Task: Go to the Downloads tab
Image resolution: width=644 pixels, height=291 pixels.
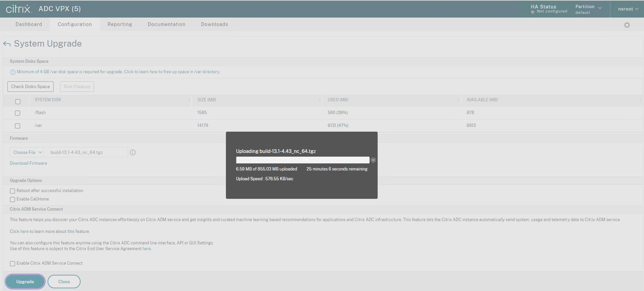Action: tap(214, 24)
